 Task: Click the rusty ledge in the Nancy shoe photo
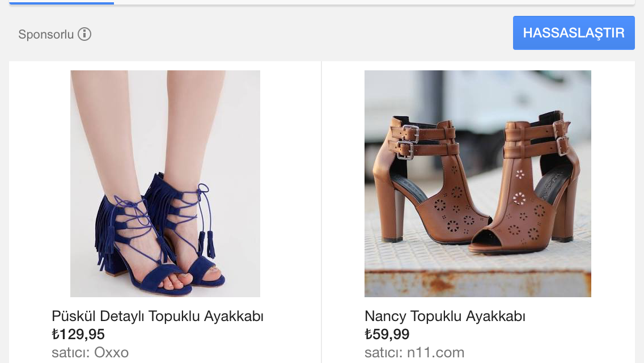coord(478,284)
